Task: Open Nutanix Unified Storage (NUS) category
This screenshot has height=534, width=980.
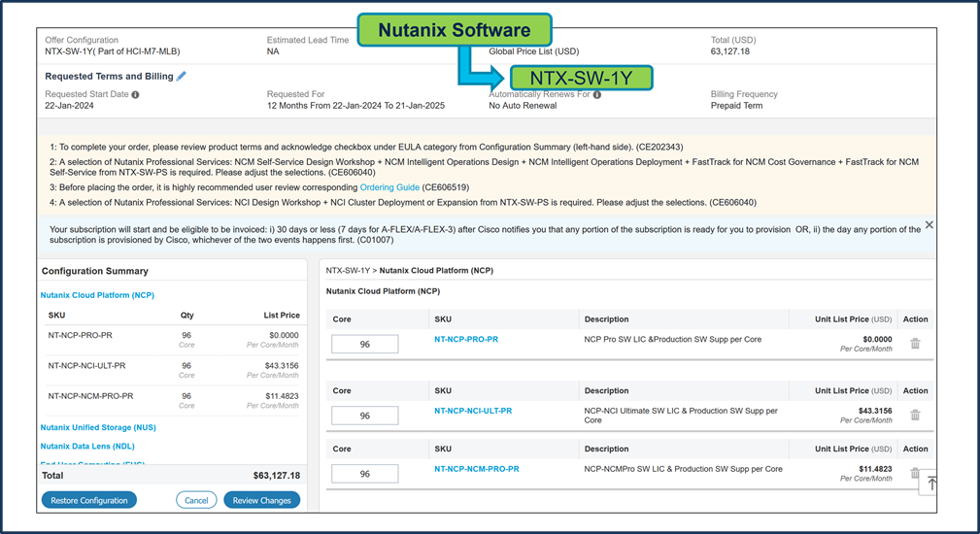Action: [98, 427]
